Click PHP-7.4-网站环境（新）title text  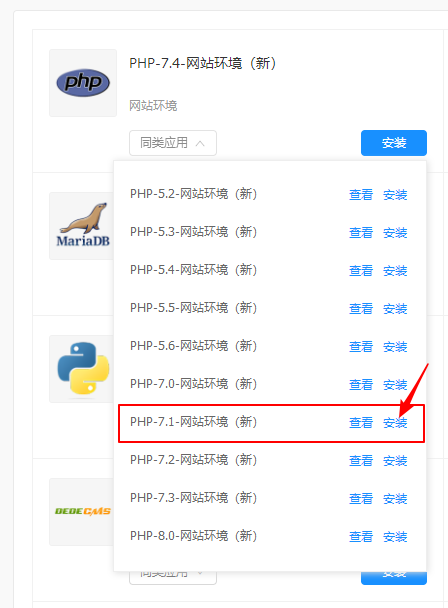(x=203, y=63)
